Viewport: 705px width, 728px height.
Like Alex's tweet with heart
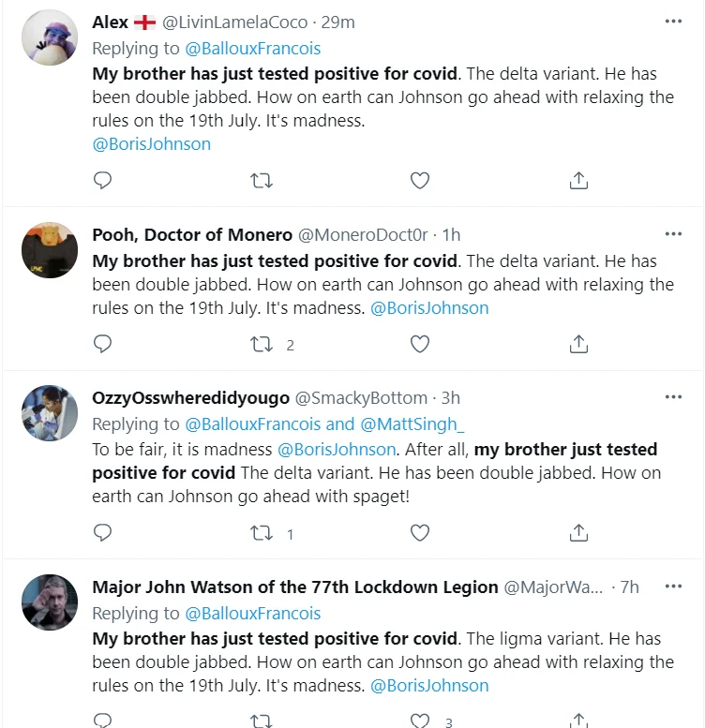420,180
